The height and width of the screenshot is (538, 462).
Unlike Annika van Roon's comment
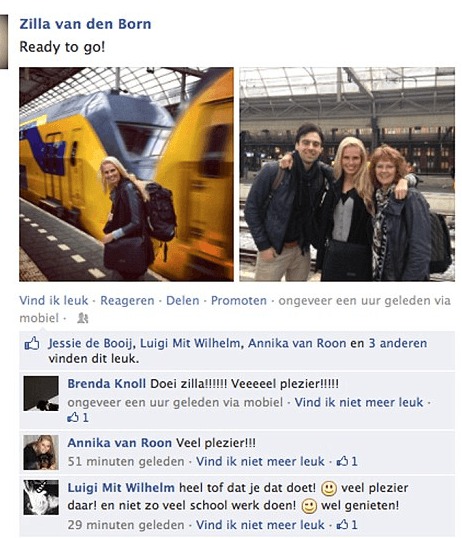[x=260, y=461]
